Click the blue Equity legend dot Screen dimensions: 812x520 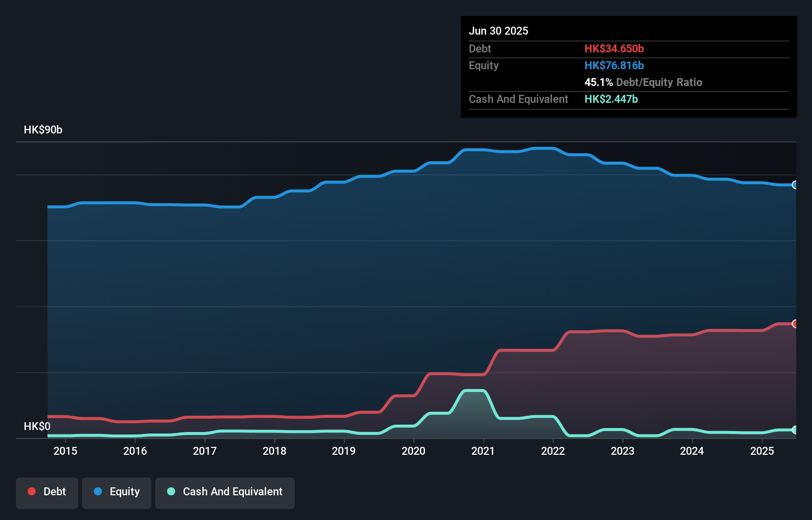(x=98, y=491)
